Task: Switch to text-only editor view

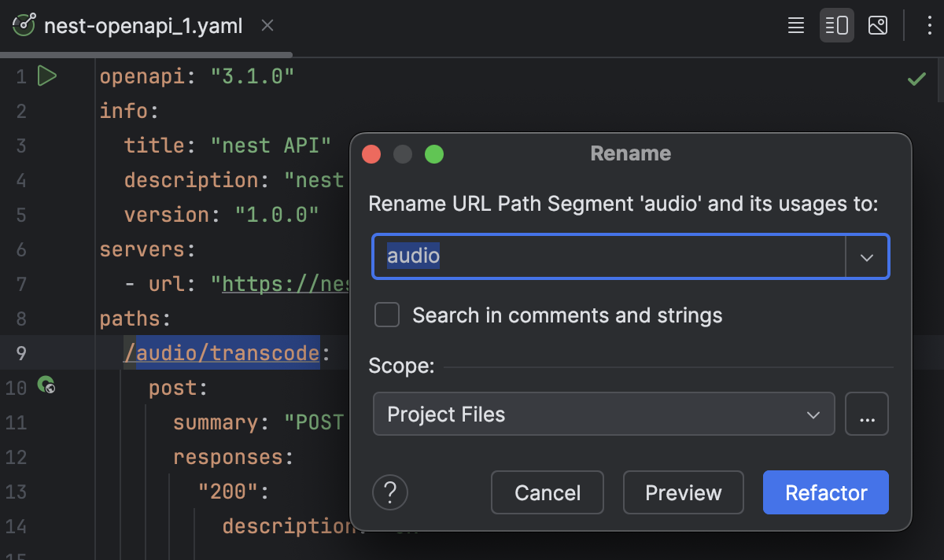Action: (795, 24)
